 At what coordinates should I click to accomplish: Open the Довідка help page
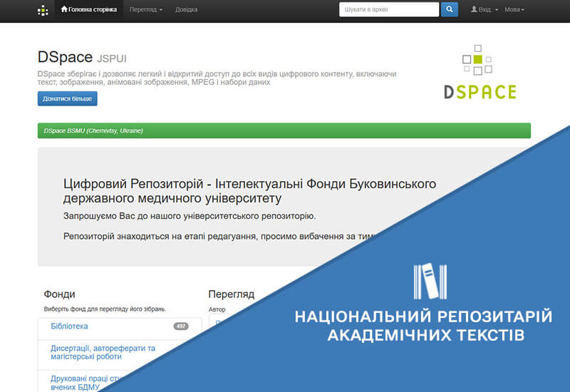tap(186, 9)
